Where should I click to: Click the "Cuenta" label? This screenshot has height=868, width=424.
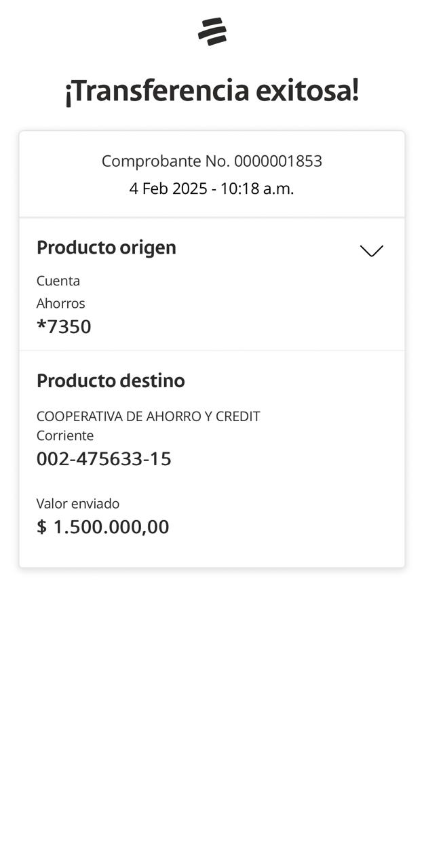(58, 281)
